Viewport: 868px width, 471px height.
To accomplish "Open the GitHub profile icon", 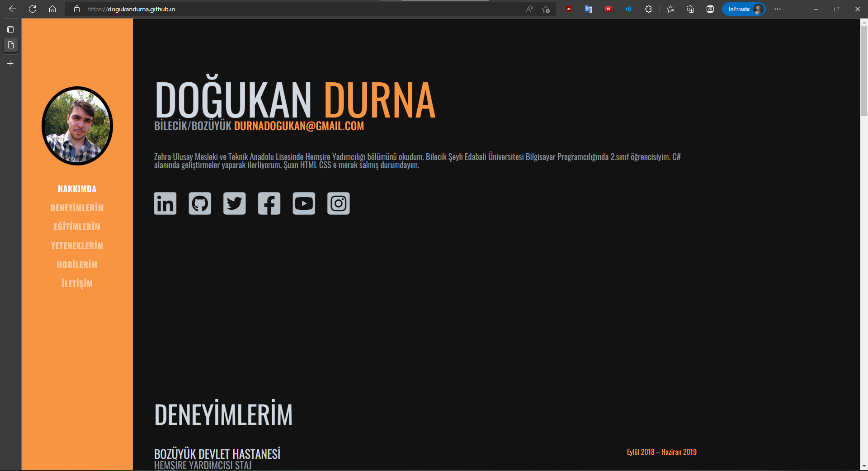I will click(x=200, y=203).
